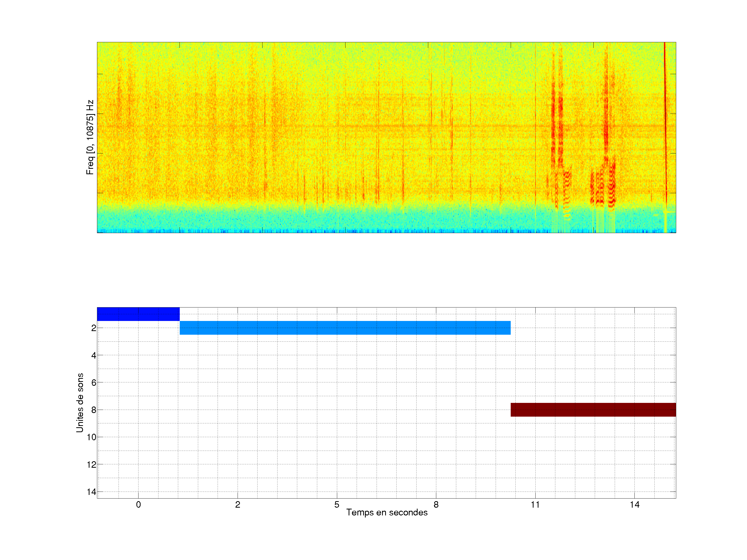Click y-axis tick label 4

point(94,355)
